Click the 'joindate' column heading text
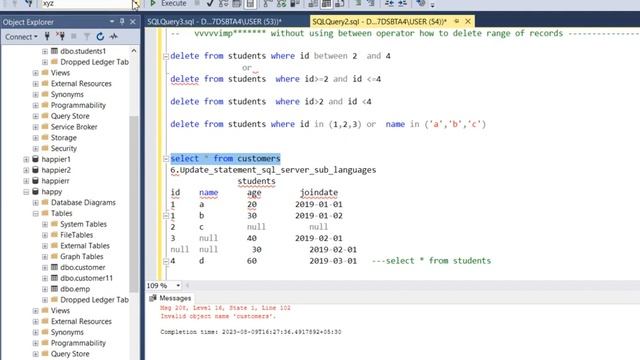Viewport: 640px width, 360px height. (x=319, y=192)
